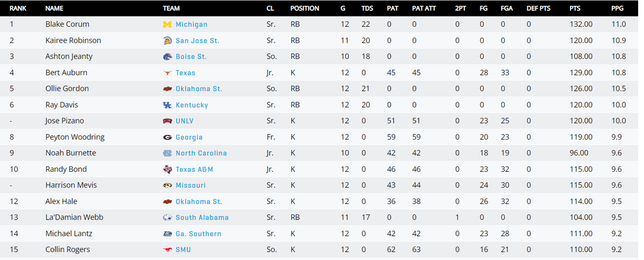Image resolution: width=644 pixels, height=260 pixels.
Task: Click the Boise St. bronco logo
Action: point(167,57)
